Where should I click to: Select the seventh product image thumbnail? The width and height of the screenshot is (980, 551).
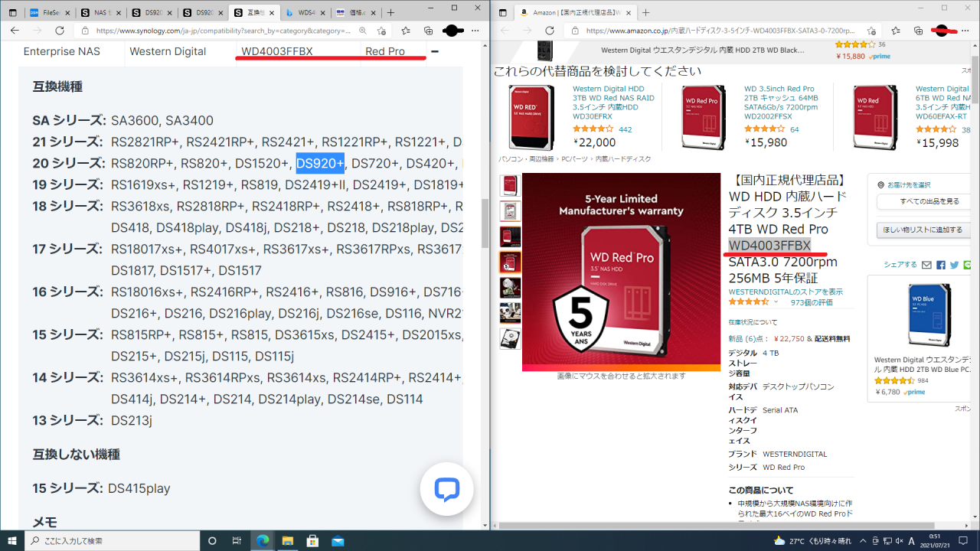pyautogui.click(x=510, y=338)
